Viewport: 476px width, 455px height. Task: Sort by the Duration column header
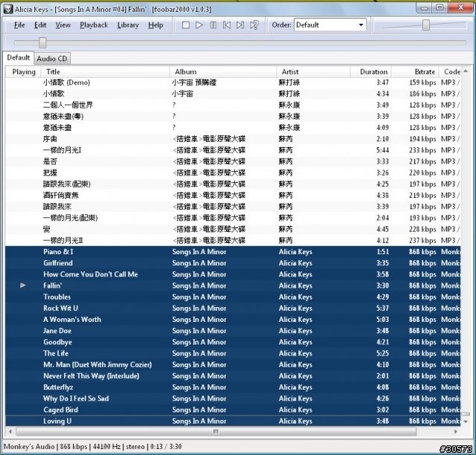click(x=370, y=72)
